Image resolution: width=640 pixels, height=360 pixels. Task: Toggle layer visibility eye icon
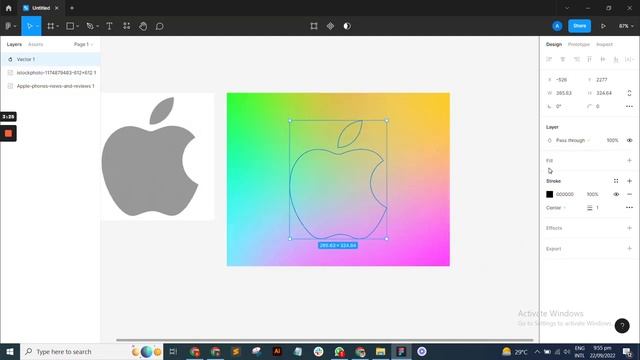click(629, 140)
